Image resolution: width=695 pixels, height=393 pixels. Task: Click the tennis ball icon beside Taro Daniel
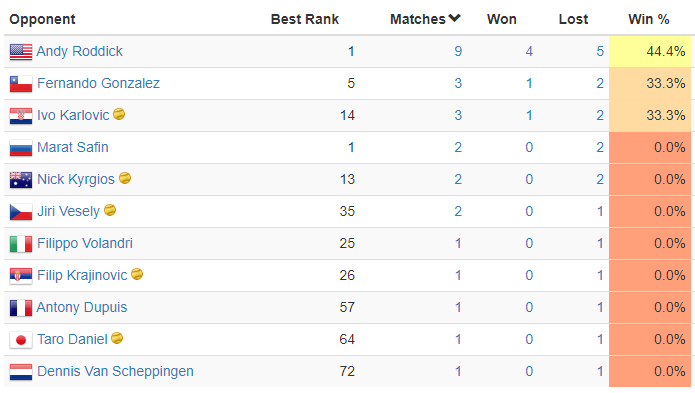click(117, 338)
